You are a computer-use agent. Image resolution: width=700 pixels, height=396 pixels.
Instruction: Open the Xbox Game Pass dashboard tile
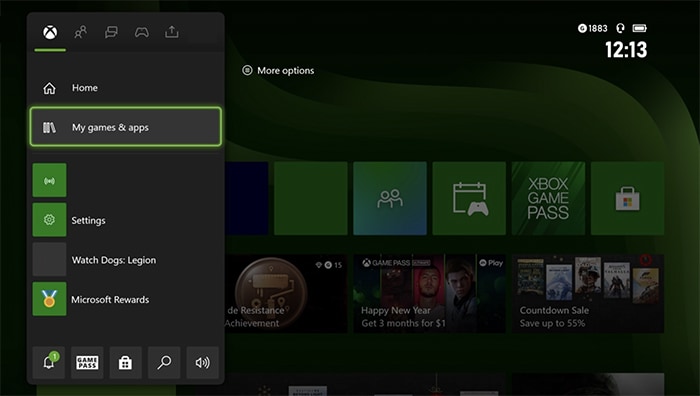click(548, 198)
